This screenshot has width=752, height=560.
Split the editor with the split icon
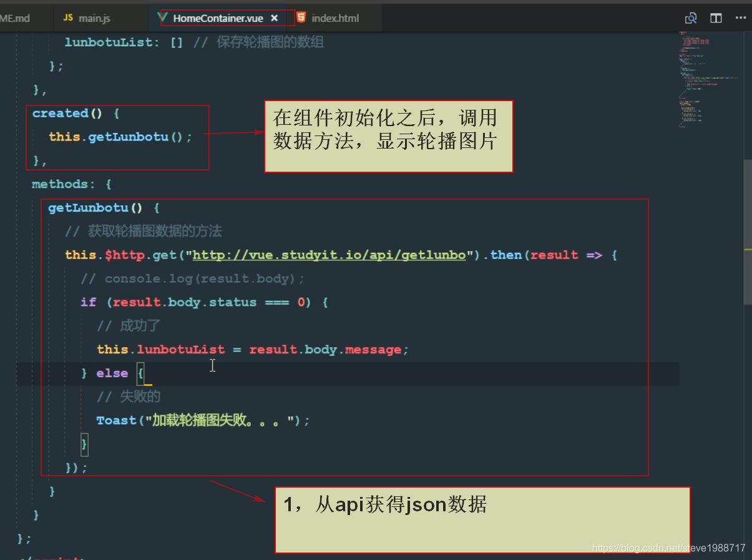(716, 18)
